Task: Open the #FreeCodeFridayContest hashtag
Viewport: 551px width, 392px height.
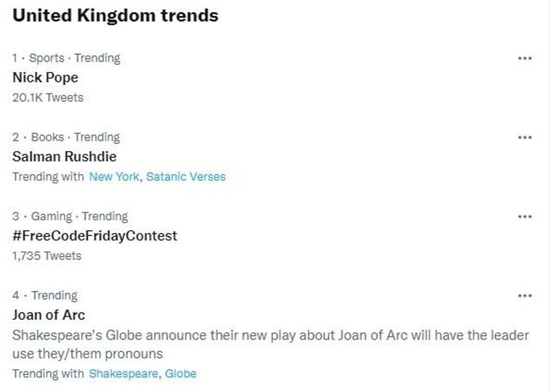Action: click(94, 236)
